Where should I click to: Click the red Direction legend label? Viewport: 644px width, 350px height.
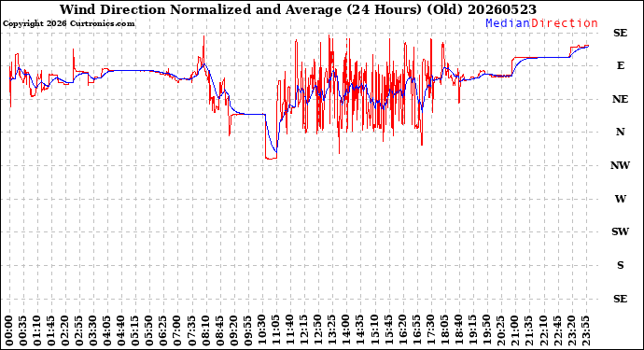565,23
